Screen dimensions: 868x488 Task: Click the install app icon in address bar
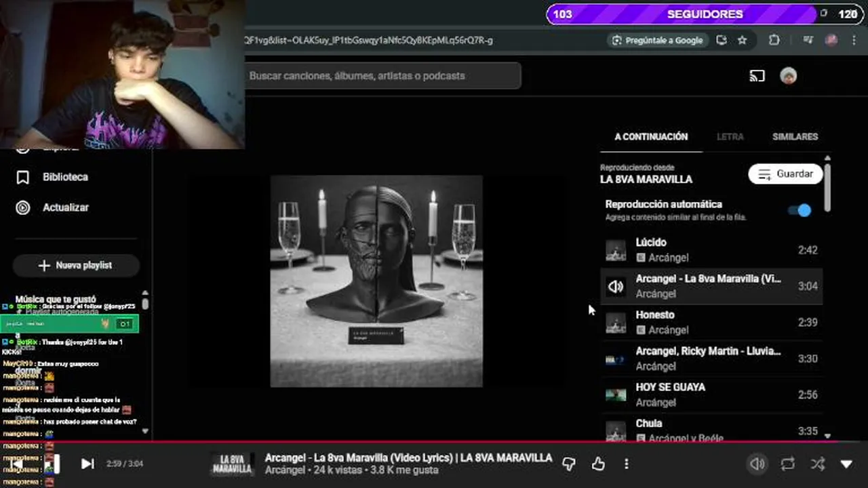click(x=722, y=40)
